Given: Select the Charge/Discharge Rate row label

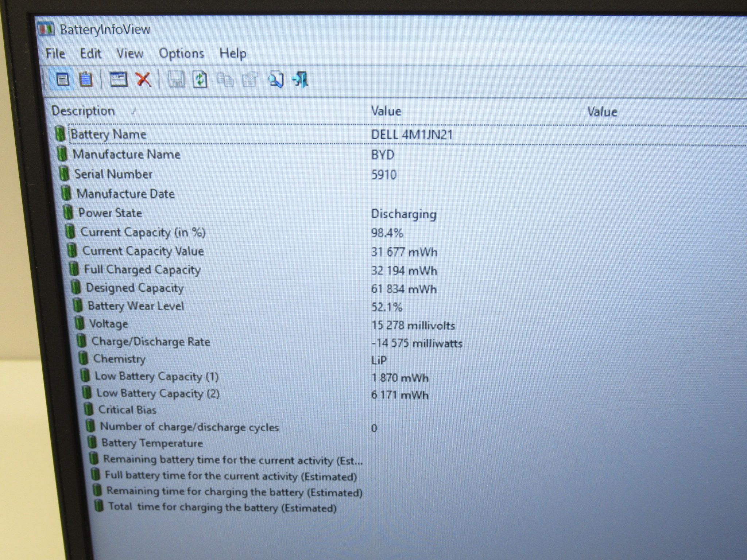Looking at the screenshot, I should pyautogui.click(x=151, y=341).
